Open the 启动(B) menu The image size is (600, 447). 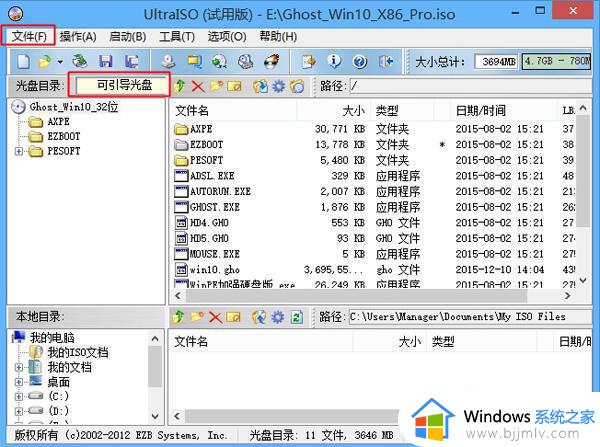[x=128, y=36]
